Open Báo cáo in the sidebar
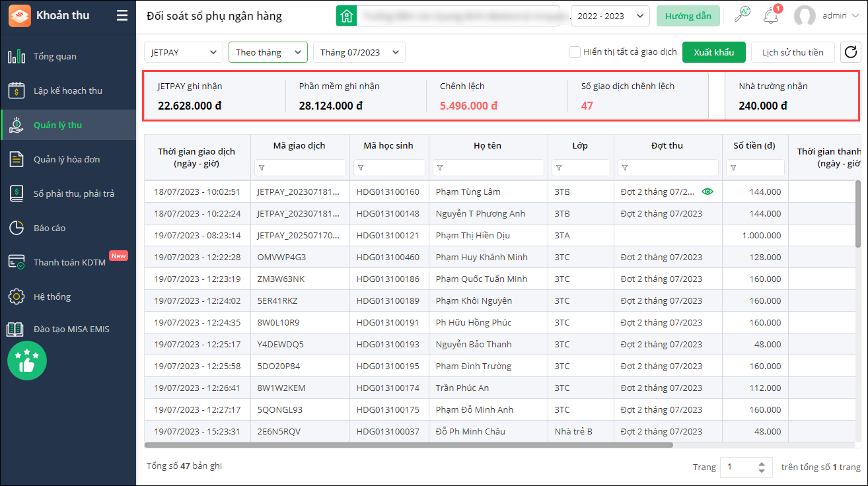This screenshot has width=868, height=486. [50, 228]
